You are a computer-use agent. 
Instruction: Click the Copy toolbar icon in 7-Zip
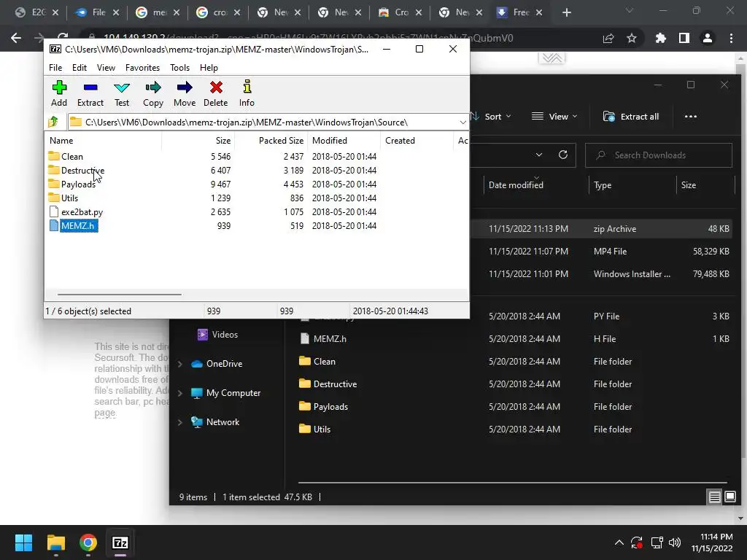pyautogui.click(x=153, y=93)
